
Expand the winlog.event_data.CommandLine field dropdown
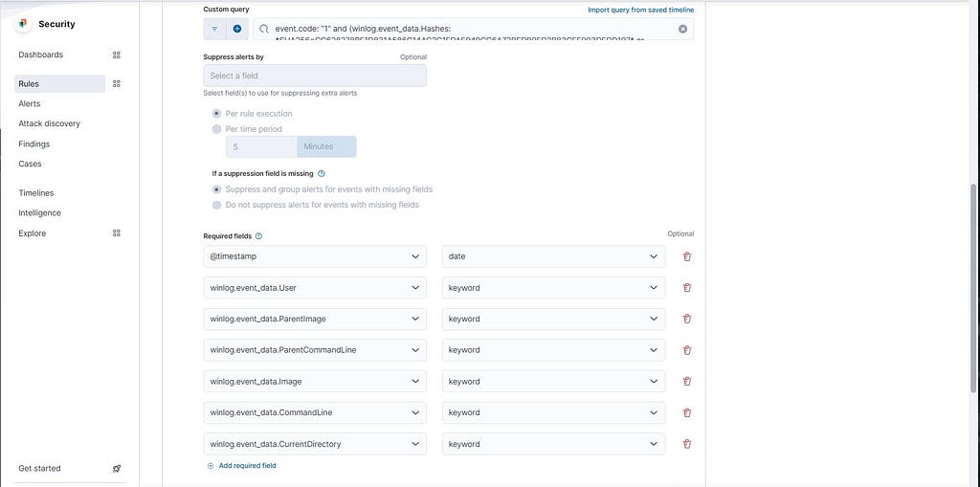[315, 412]
